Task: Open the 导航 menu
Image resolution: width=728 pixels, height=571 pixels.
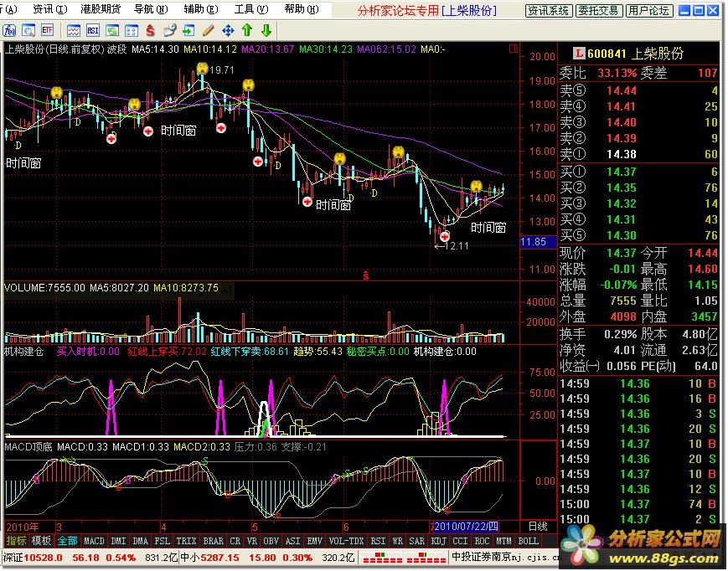Action: tap(151, 9)
